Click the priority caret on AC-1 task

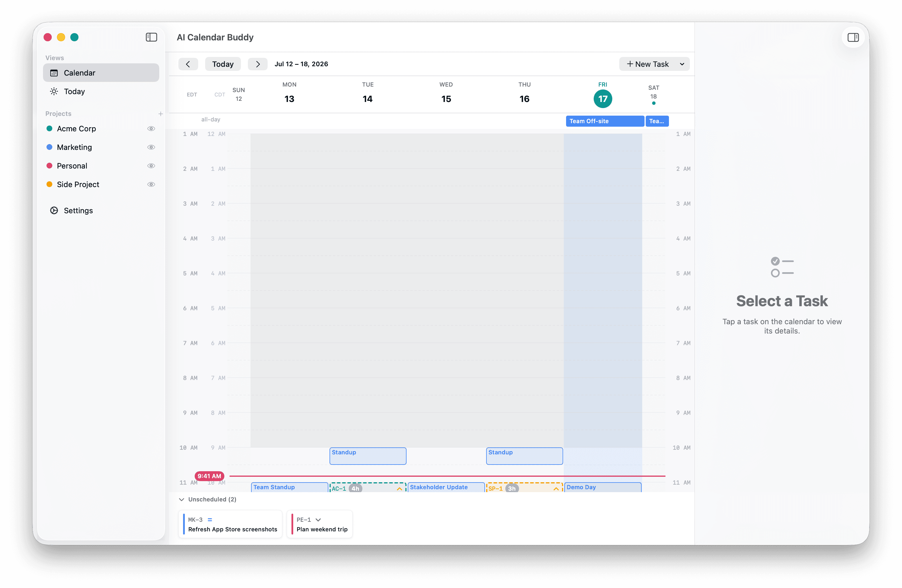coord(399,488)
